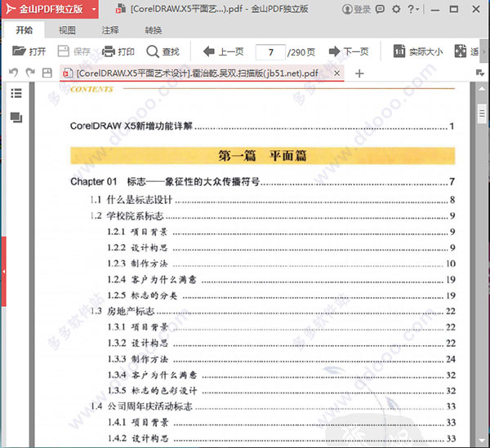
Task: Add a new tab with plus button
Action: tap(359, 73)
